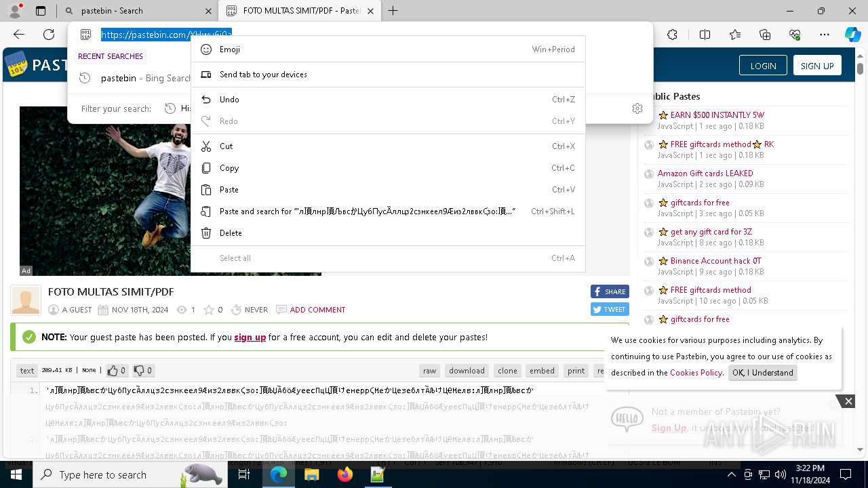
Task: Select Cut in the context menu
Action: click(x=388, y=146)
